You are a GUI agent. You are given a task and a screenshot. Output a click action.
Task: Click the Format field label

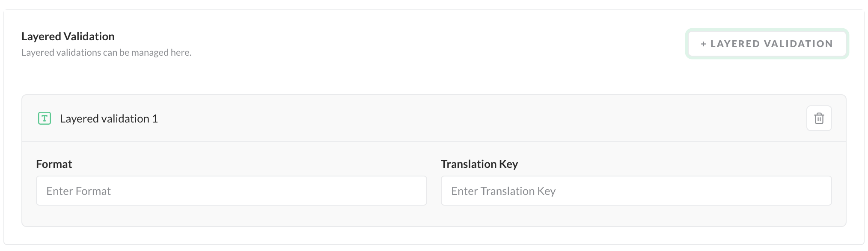pos(54,164)
